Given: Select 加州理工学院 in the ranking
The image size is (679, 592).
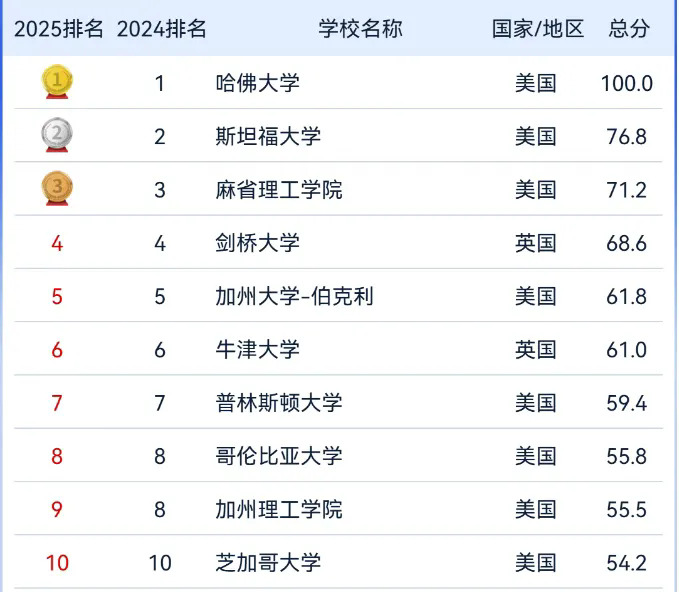Looking at the screenshot, I should pyautogui.click(x=278, y=509).
